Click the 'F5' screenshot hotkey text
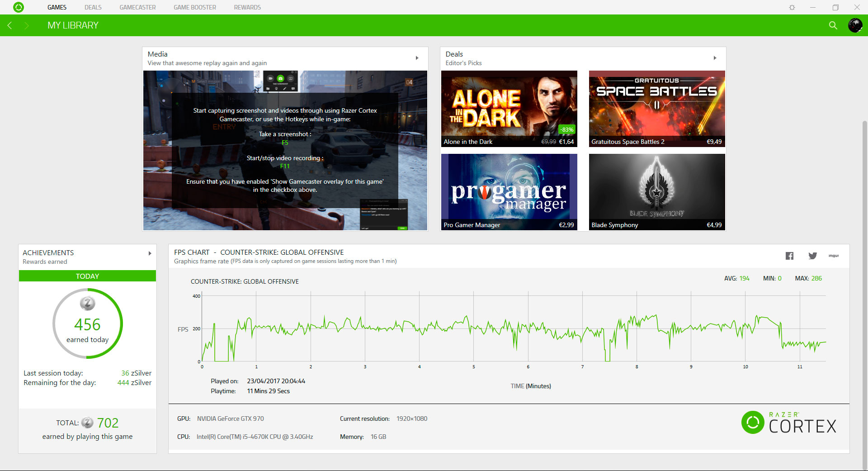 tap(285, 143)
